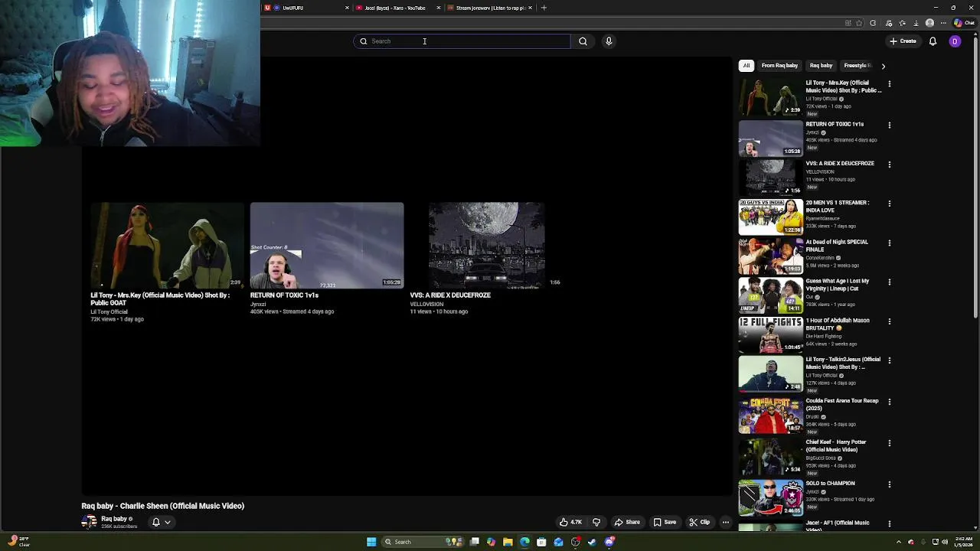This screenshot has width=980, height=551.
Task: Toggle Raq baby channel notification bell
Action: [x=155, y=522]
